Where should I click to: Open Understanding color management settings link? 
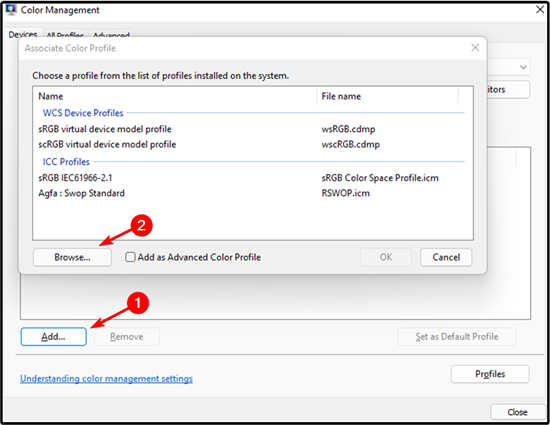pos(106,379)
